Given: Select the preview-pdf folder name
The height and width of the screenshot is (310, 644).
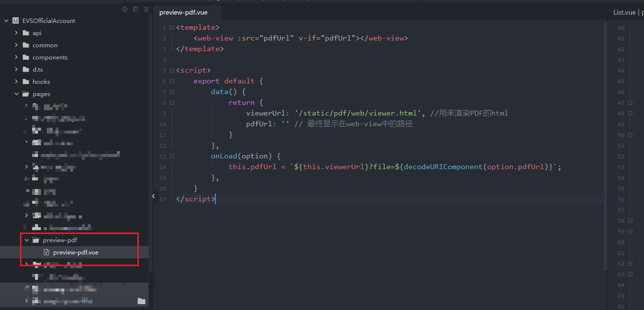Looking at the screenshot, I should [60, 240].
